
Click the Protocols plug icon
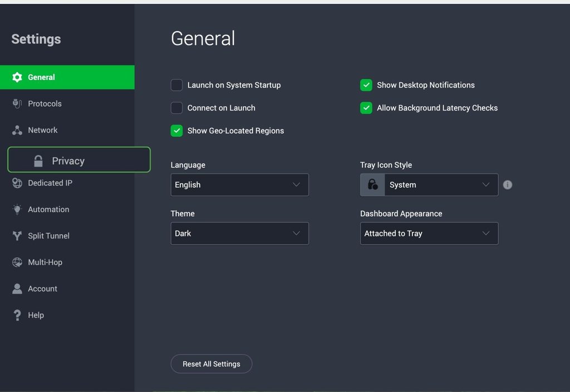click(17, 103)
